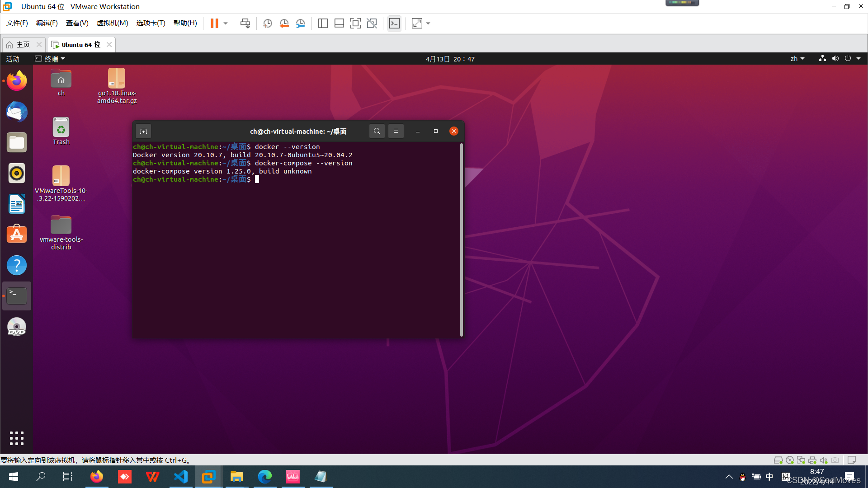
Task: Open the console view icon in the toolbar
Action: [x=394, y=23]
